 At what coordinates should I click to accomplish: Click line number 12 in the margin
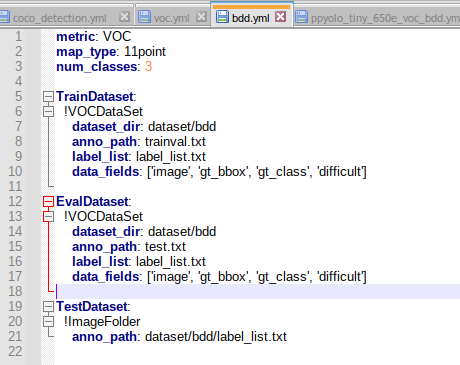15,201
